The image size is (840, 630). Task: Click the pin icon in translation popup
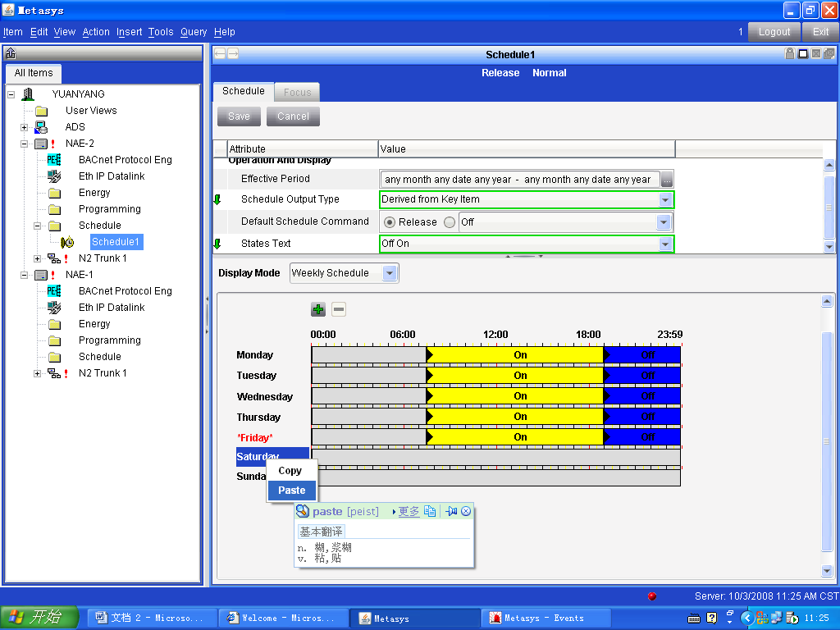click(451, 511)
